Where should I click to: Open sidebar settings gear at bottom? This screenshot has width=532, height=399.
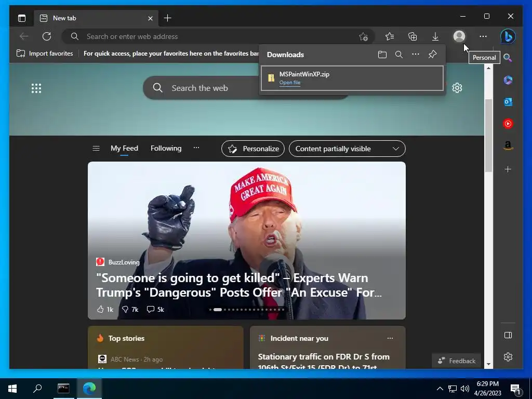(x=508, y=357)
